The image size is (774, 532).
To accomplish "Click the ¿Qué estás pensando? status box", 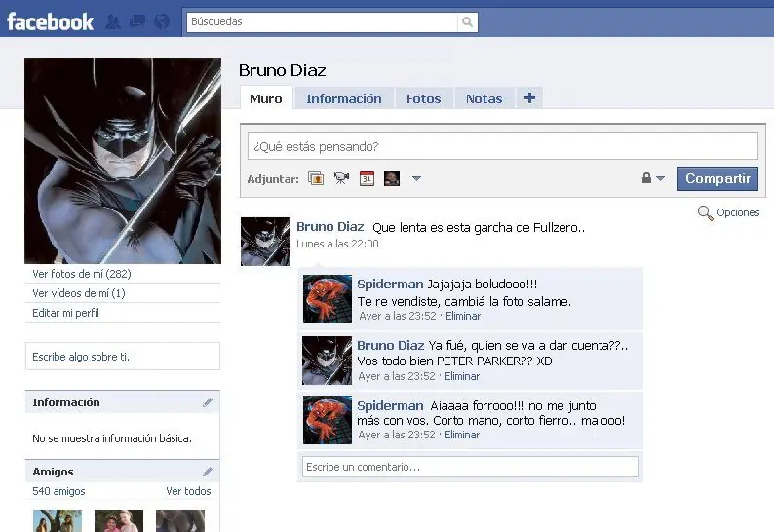I will [x=502, y=146].
